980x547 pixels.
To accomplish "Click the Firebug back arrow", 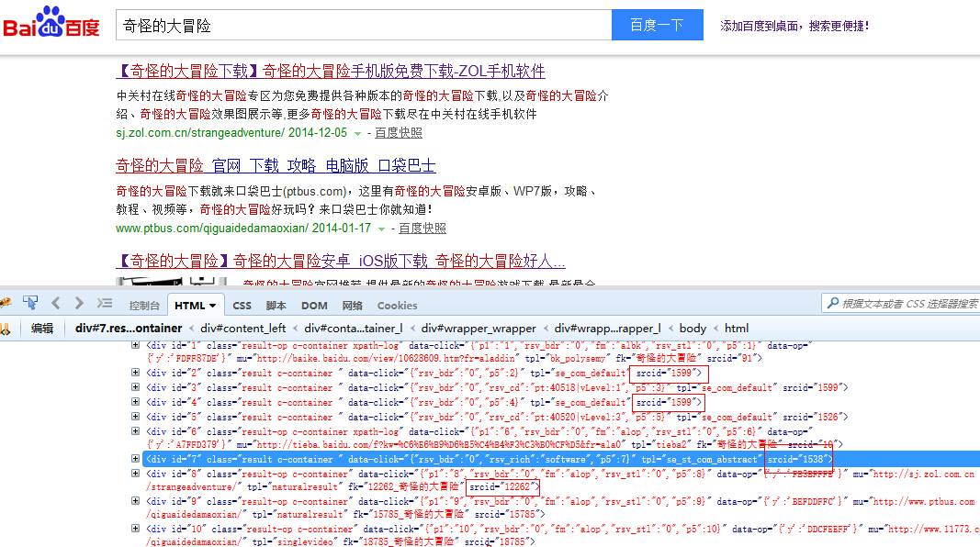I will pyautogui.click(x=56, y=303).
